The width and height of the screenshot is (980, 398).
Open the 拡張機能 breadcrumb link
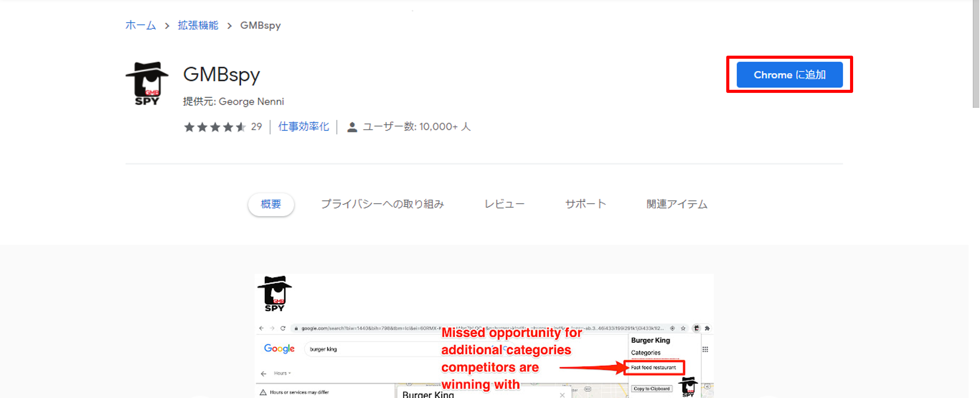tap(198, 26)
